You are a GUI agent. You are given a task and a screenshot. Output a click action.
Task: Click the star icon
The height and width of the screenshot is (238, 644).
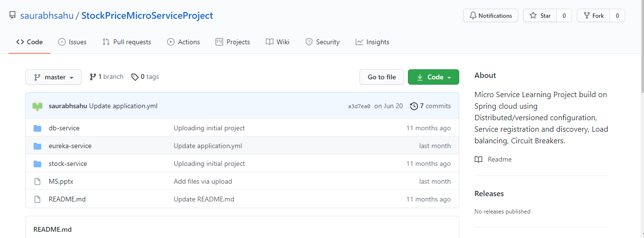[x=533, y=16]
